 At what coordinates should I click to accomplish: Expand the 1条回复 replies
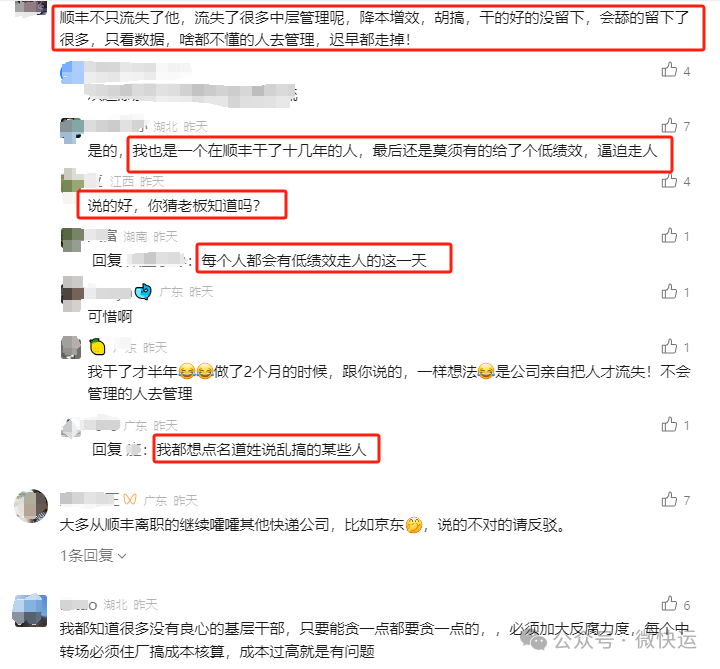click(93, 556)
